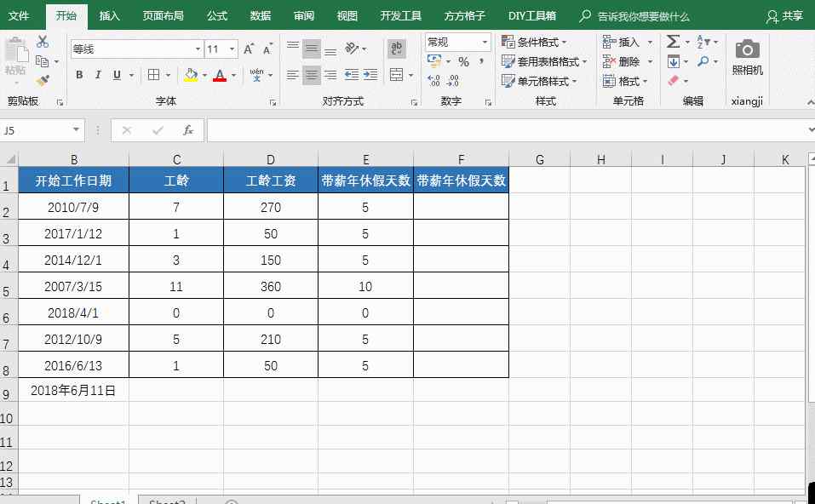This screenshot has height=504, width=815.
Task: Toggle Bold formatting
Action: point(79,75)
